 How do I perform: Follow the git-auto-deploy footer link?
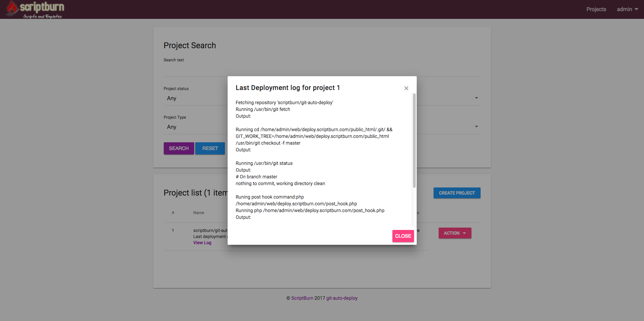click(x=341, y=298)
